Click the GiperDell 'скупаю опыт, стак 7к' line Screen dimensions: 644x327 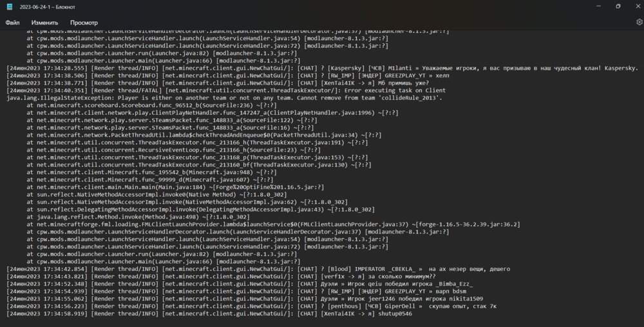[251, 306]
